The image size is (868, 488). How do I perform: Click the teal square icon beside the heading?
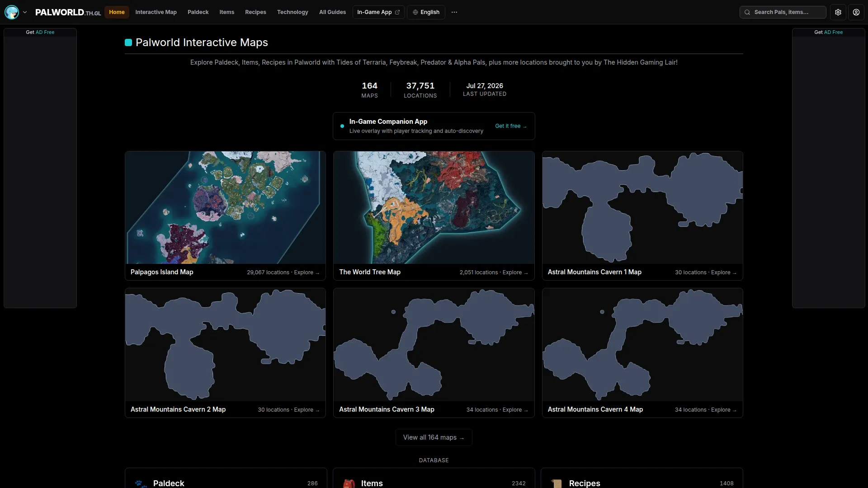coord(128,42)
